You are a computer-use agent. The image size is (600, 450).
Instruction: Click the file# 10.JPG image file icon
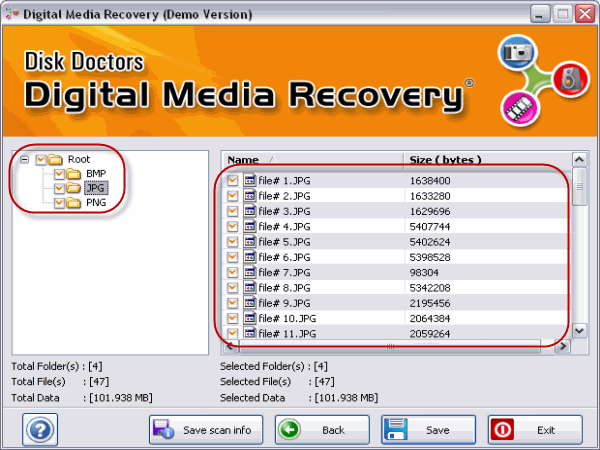coord(249,318)
